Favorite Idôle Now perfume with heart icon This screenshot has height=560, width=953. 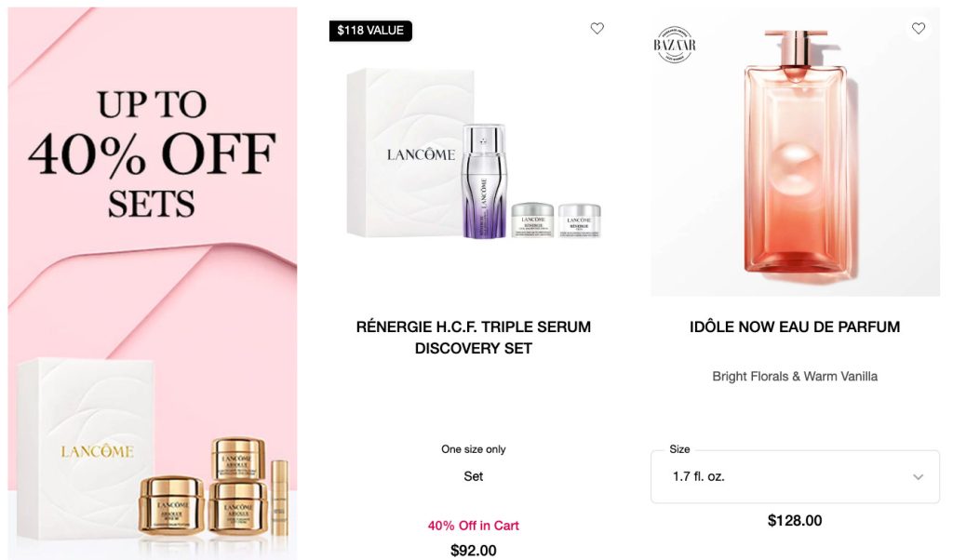tap(918, 28)
